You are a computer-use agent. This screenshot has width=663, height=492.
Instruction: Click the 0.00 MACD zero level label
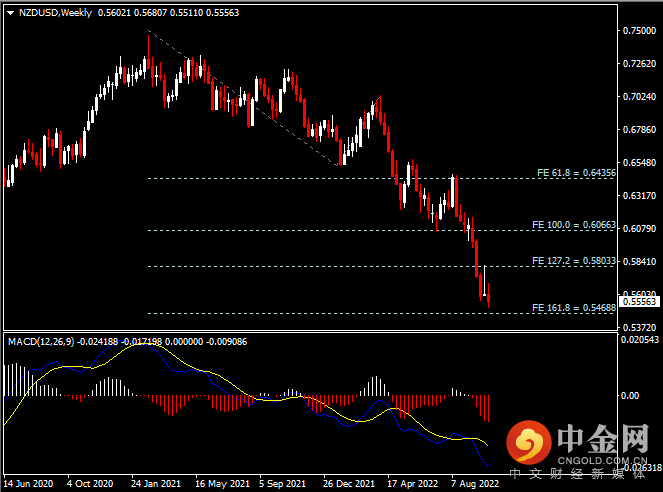[630, 396]
